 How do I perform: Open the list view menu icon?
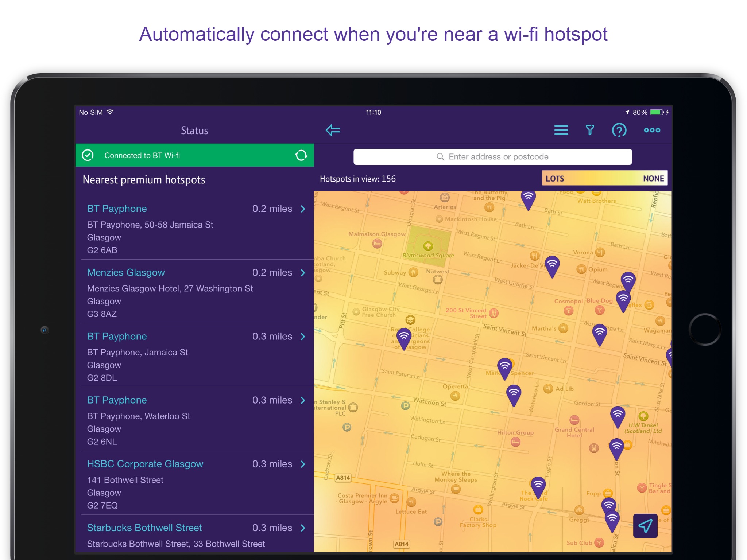click(x=561, y=130)
